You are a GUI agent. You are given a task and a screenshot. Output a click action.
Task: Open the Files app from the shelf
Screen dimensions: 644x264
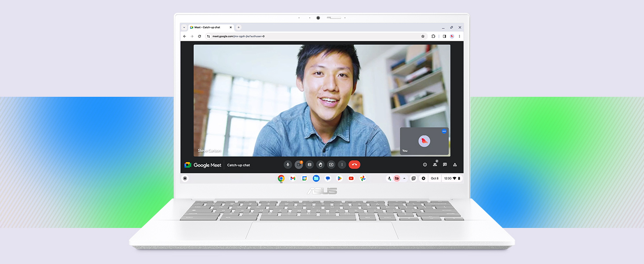(x=316, y=178)
